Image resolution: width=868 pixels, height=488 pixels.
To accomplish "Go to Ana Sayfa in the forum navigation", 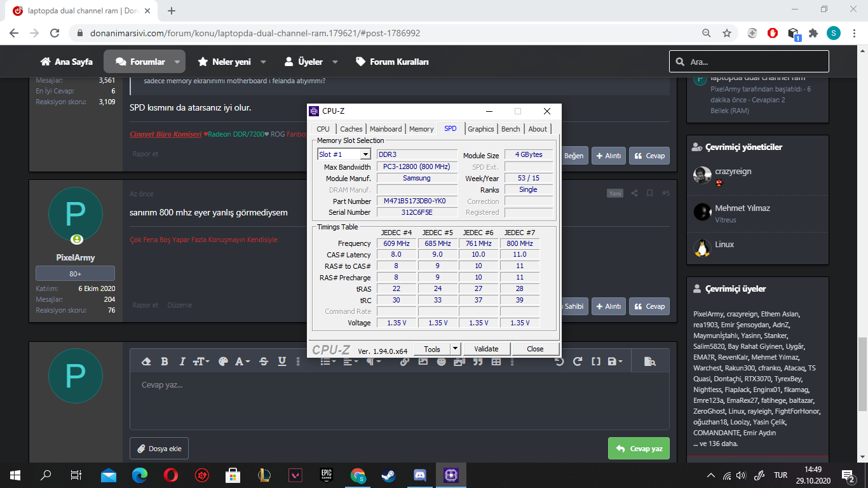I will point(67,62).
